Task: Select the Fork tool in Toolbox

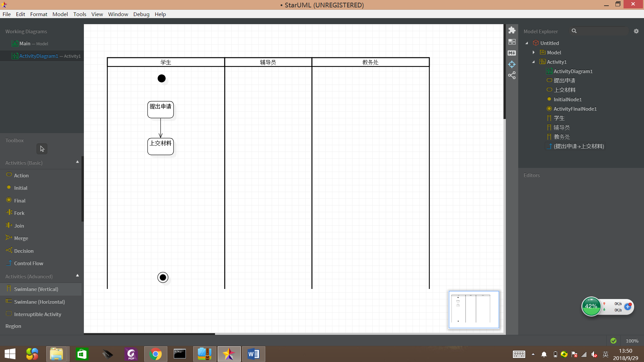Action: (x=19, y=213)
